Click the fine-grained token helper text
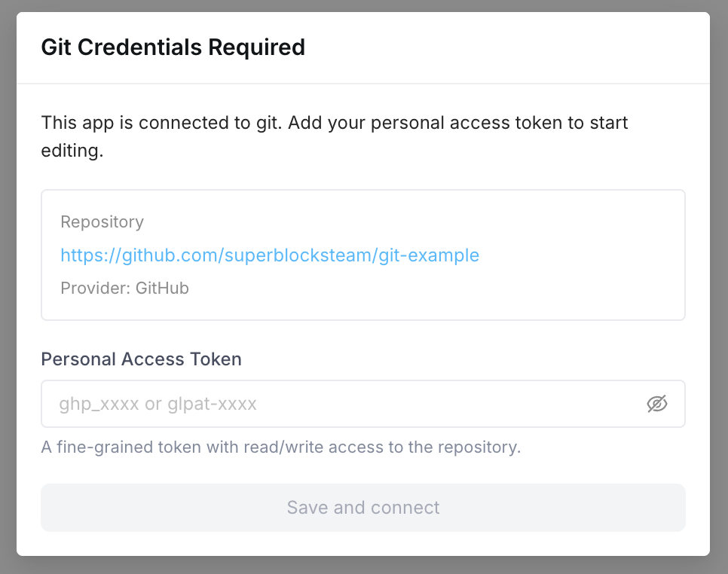 coord(280,447)
